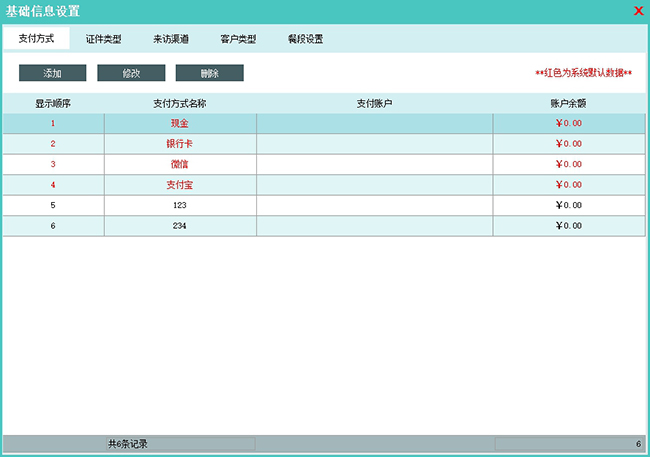This screenshot has height=457, width=650.
Task: Select the row named 123
Action: (x=180, y=205)
